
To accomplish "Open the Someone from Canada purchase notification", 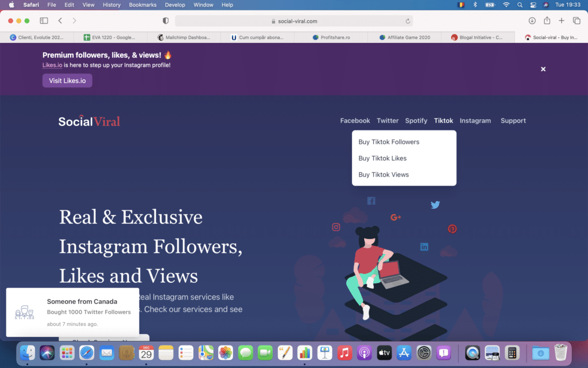I will 72,312.
